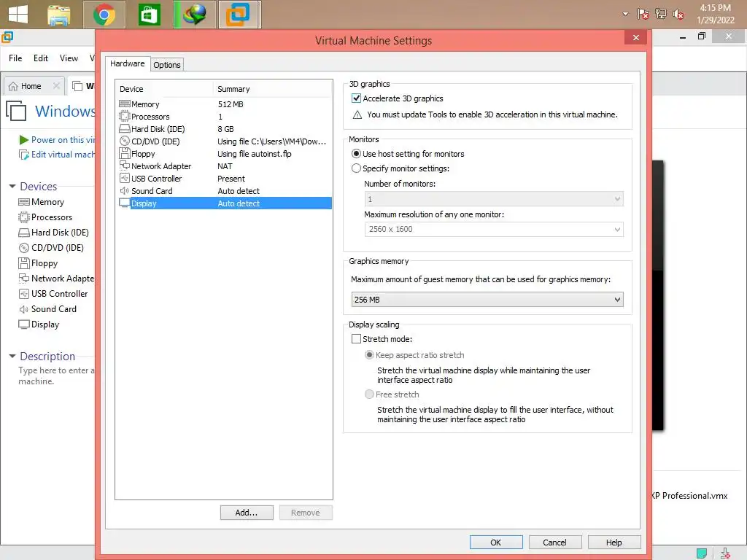Click the Remove hardware button
The height and width of the screenshot is (560, 747).
pyautogui.click(x=306, y=513)
